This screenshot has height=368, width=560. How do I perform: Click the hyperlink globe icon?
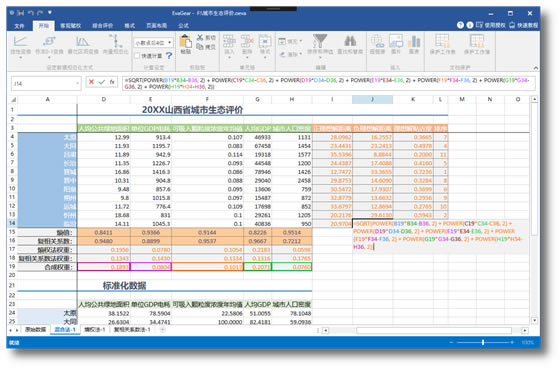pyautogui.click(x=377, y=41)
